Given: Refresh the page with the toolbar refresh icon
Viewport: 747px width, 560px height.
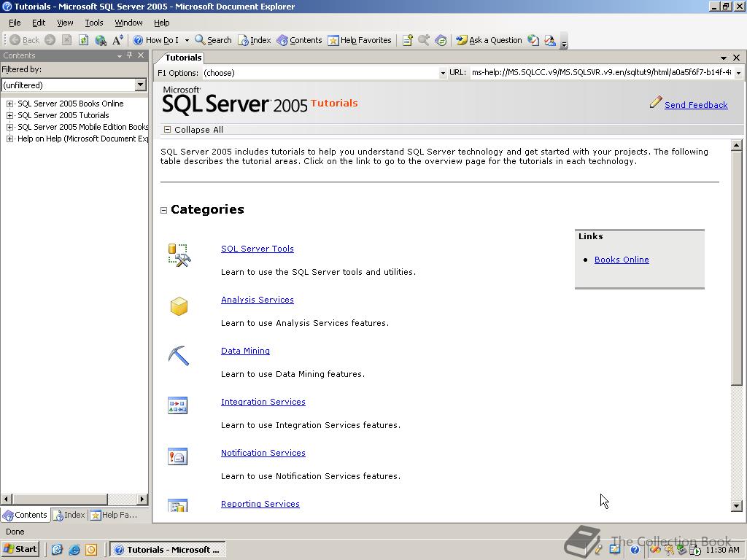Looking at the screenshot, I should point(83,41).
